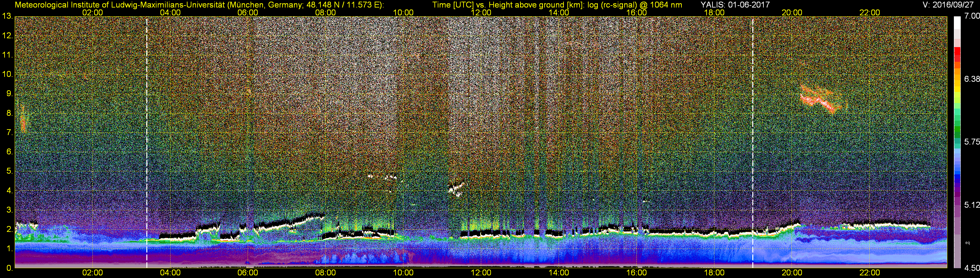Select the 14:00 label on the top time axis

pyautogui.click(x=559, y=12)
